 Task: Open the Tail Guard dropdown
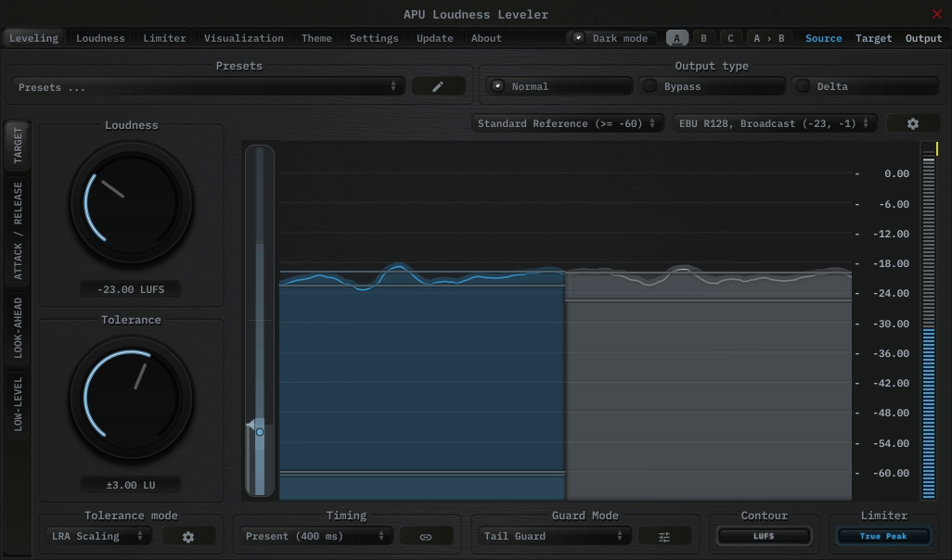click(x=554, y=535)
